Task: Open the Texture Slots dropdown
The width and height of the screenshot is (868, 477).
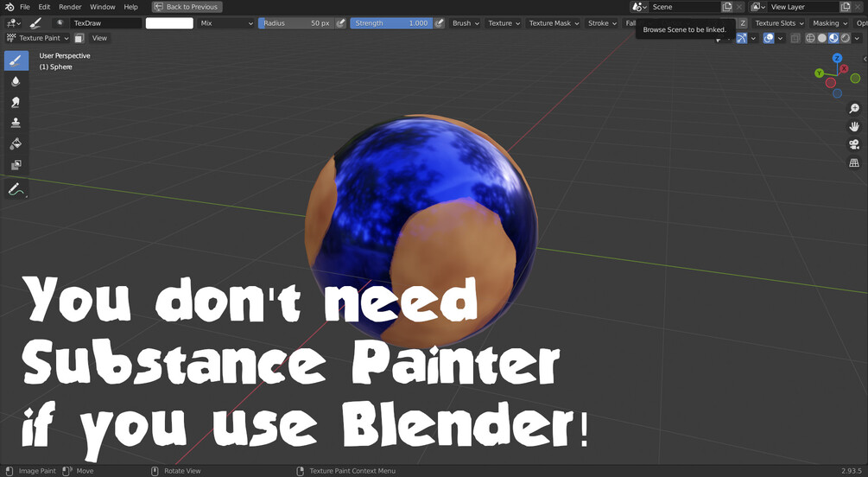Action: (779, 23)
